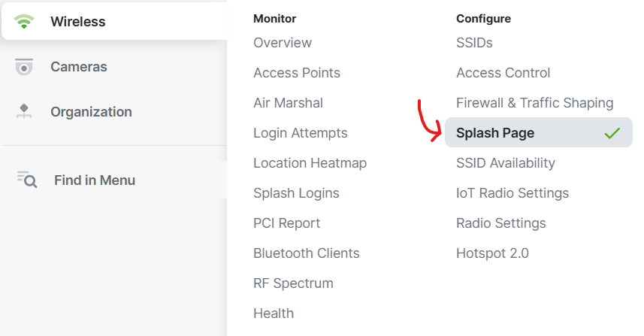The height and width of the screenshot is (336, 644).
Task: Click the green checkmark beside Splash Page
Action: 612,133
